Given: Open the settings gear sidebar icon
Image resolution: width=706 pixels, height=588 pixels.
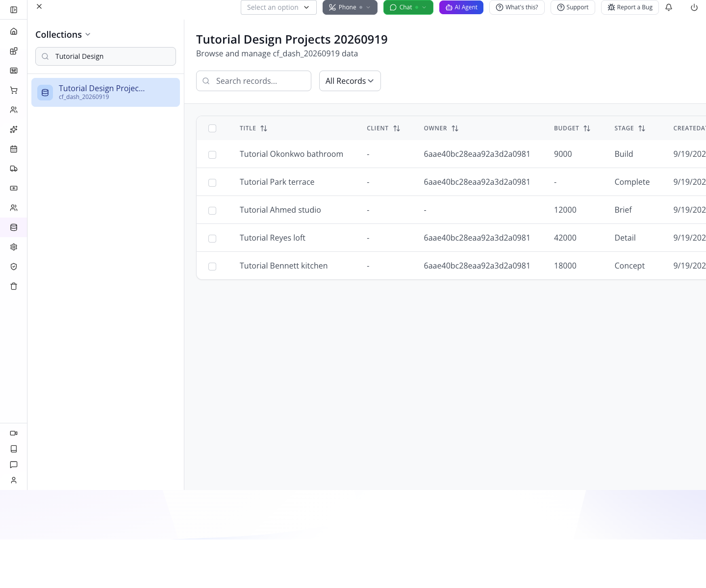Looking at the screenshot, I should (x=14, y=247).
